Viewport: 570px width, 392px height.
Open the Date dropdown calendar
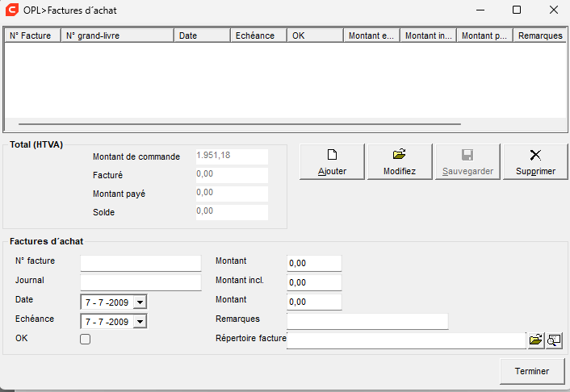(x=140, y=302)
